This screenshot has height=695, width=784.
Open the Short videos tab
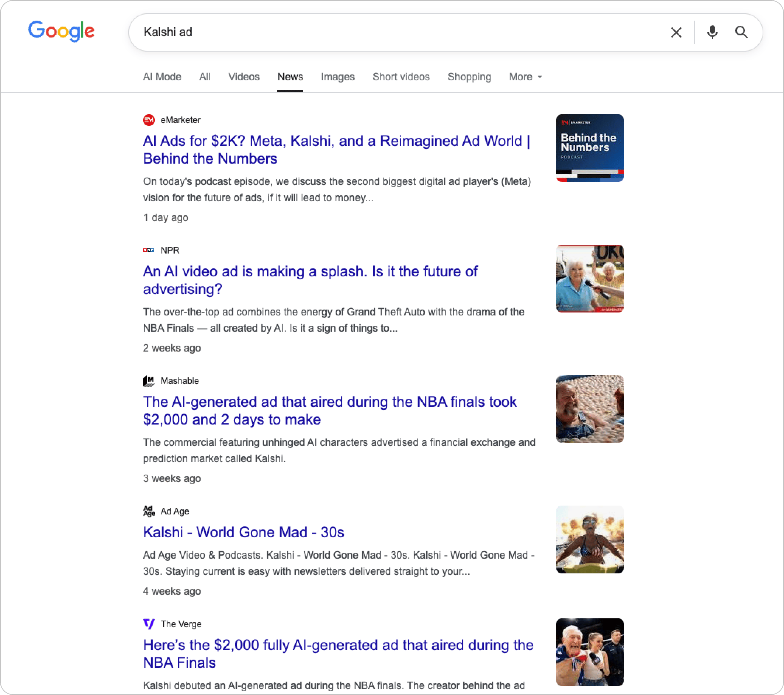[401, 77]
